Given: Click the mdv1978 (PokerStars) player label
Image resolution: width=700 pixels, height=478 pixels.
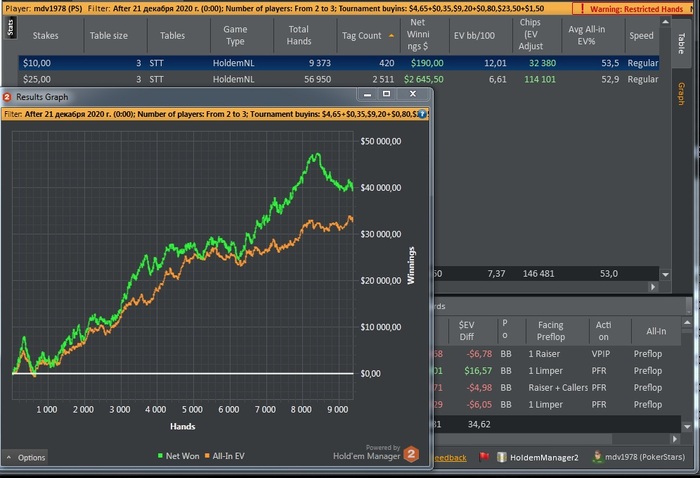Looking at the screenshot, I should 645,457.
